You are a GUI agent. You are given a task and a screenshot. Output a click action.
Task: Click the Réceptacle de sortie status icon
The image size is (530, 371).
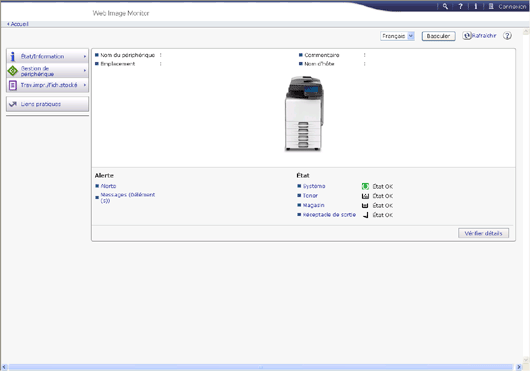coord(365,215)
